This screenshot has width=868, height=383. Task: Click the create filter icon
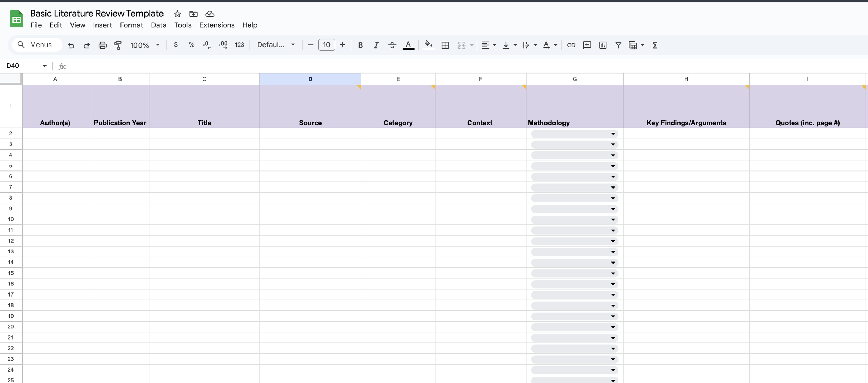pos(618,45)
